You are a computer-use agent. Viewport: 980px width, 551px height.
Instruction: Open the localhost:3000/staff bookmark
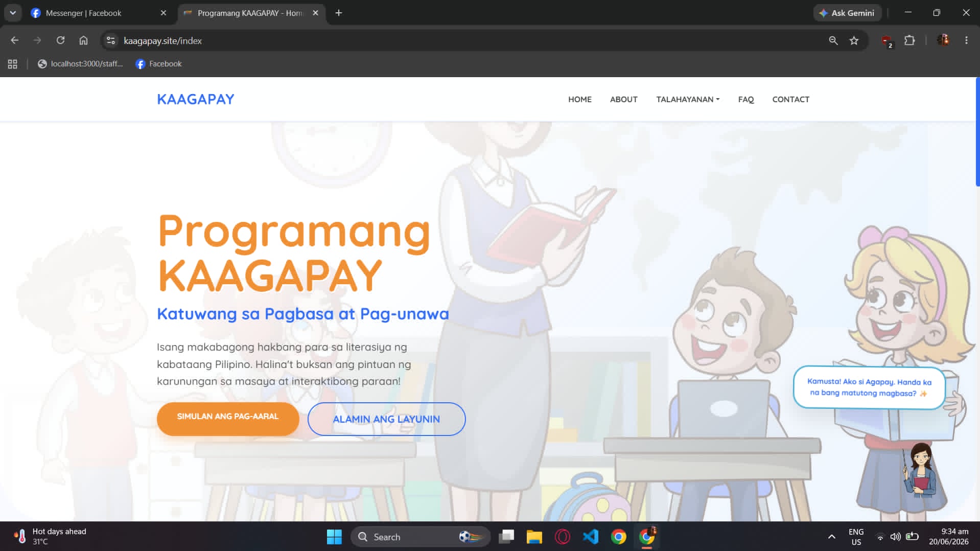coord(81,64)
